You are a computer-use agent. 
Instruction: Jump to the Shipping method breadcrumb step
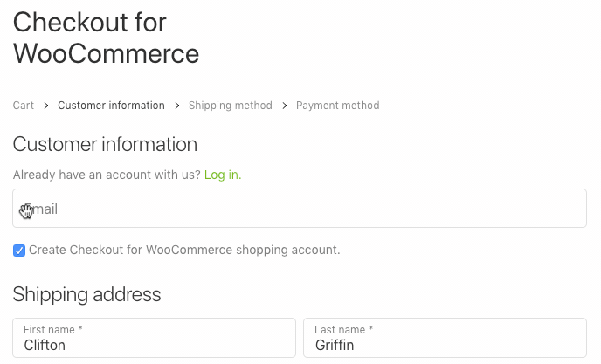coord(231,106)
